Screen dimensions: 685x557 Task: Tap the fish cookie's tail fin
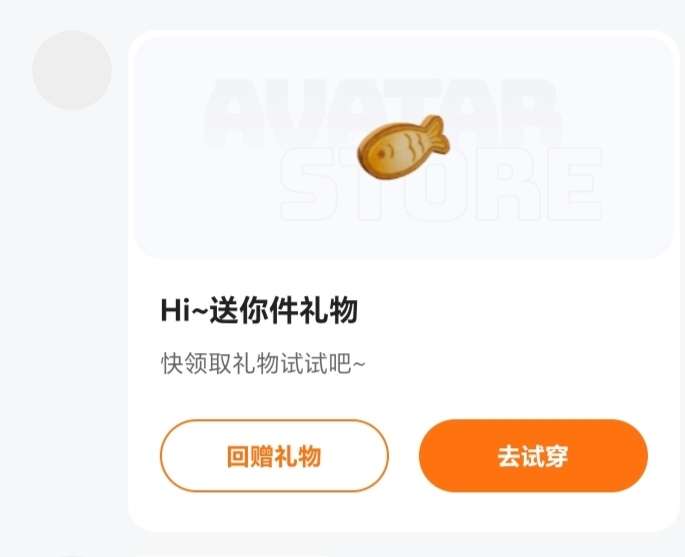436,133
